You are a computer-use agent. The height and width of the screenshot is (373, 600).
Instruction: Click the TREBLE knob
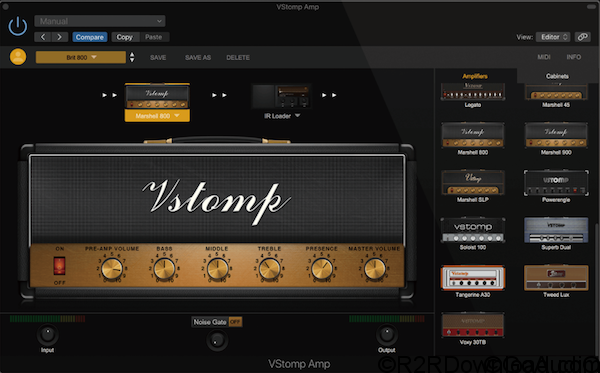pos(269,269)
